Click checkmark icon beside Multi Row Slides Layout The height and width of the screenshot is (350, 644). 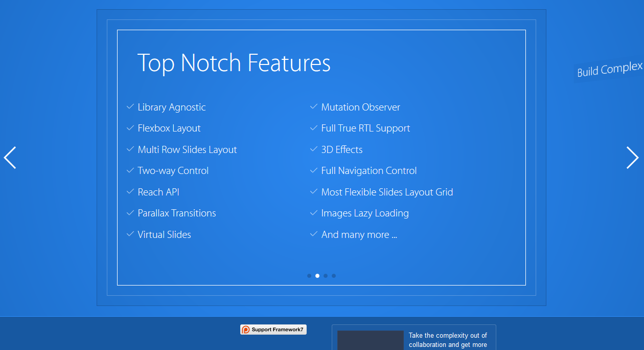(x=130, y=149)
